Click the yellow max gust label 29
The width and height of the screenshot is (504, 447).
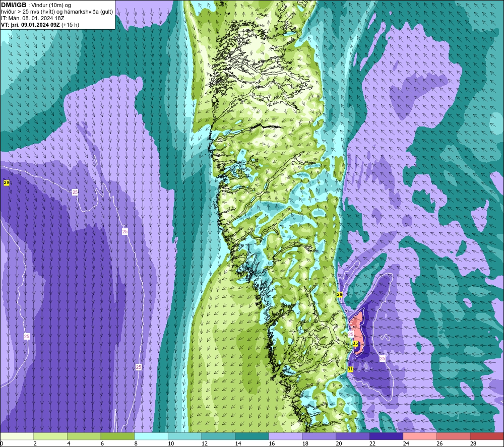coord(7,182)
